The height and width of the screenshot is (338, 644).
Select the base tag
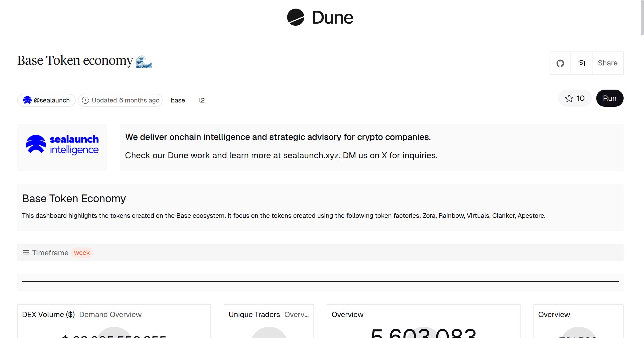coord(178,100)
